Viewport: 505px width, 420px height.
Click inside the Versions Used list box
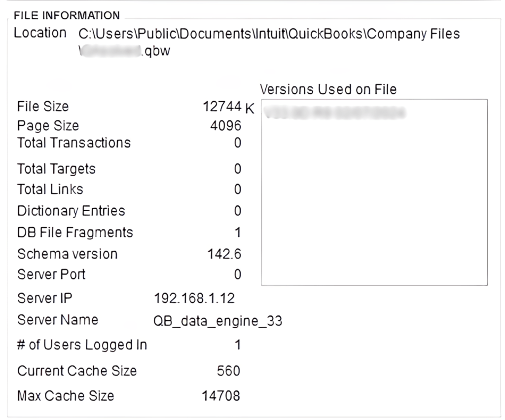pyautogui.click(x=375, y=197)
